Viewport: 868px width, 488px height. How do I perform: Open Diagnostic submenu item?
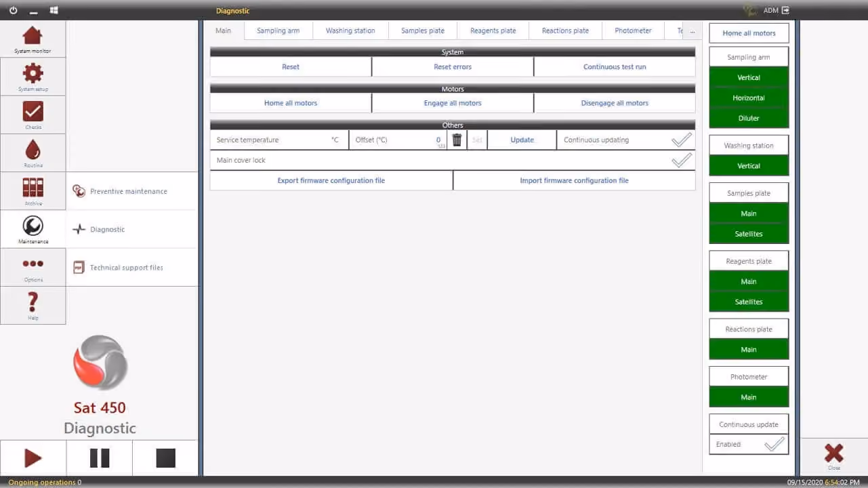click(132, 229)
